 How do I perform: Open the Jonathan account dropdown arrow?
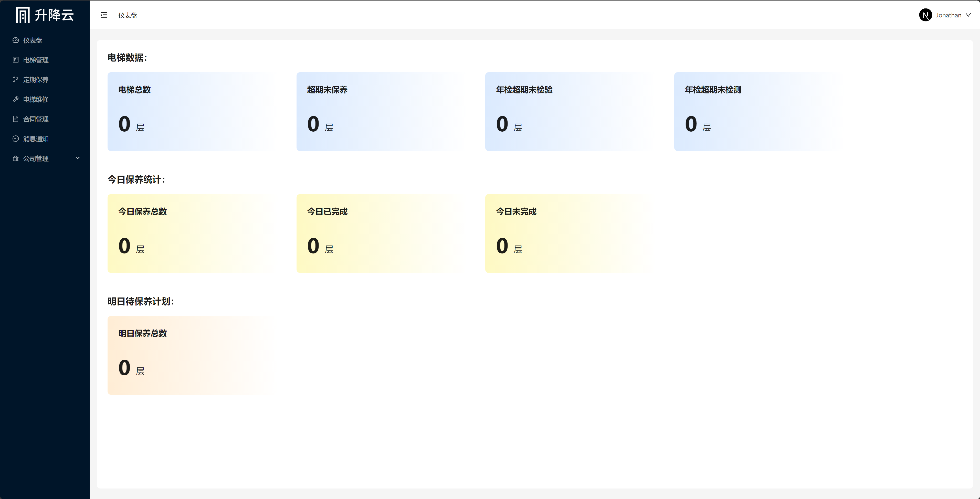pos(968,15)
